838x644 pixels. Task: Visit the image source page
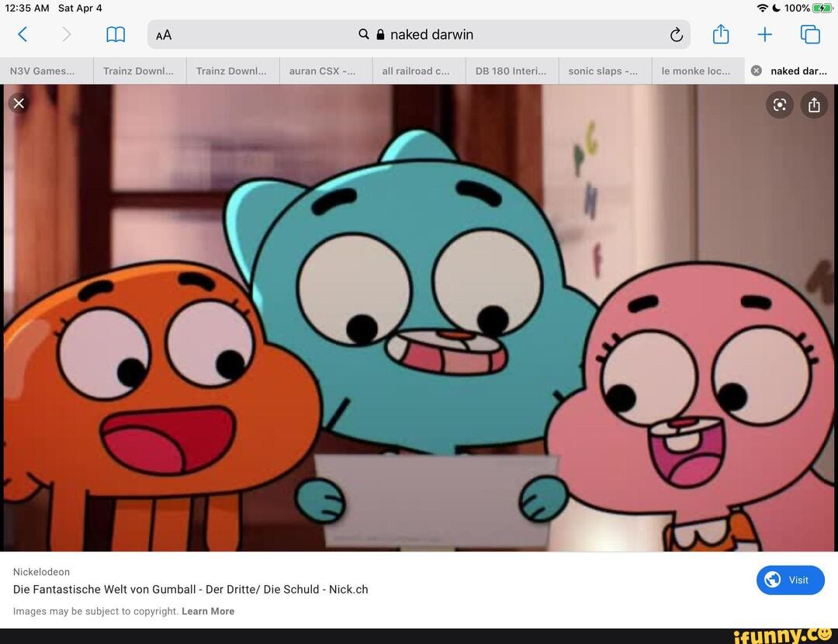790,580
